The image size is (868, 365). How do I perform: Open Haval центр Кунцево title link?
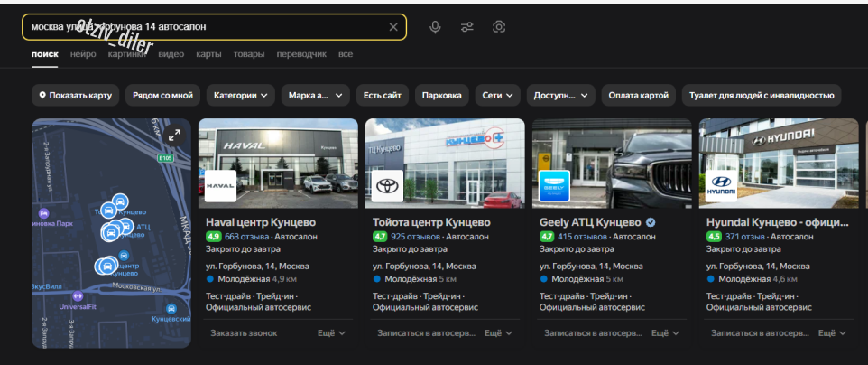(x=261, y=222)
